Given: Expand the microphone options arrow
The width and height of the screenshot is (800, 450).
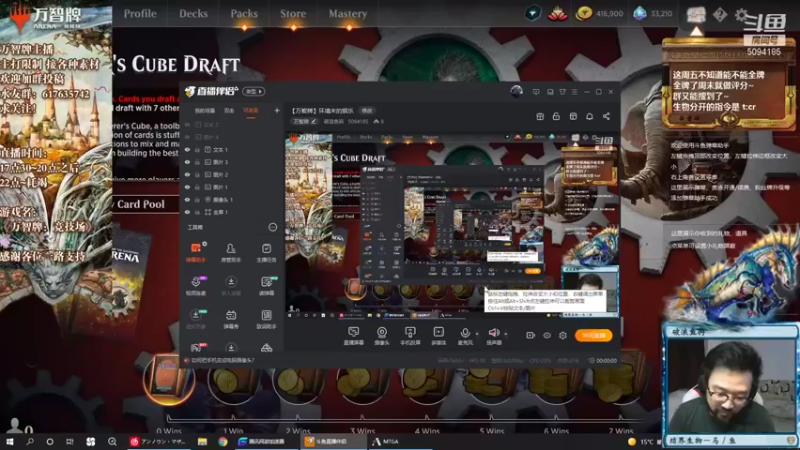Looking at the screenshot, I should coord(477,334).
